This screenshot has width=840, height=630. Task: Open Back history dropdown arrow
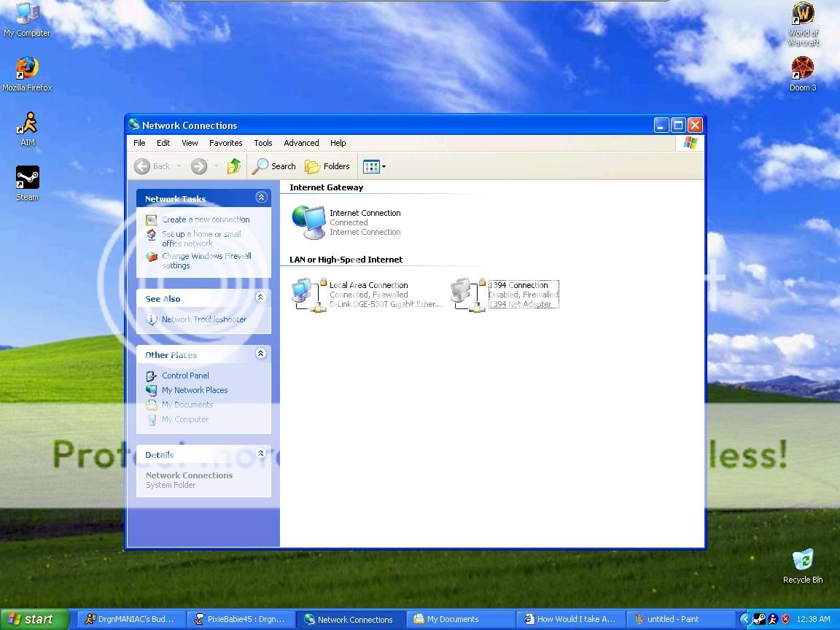[x=179, y=166]
